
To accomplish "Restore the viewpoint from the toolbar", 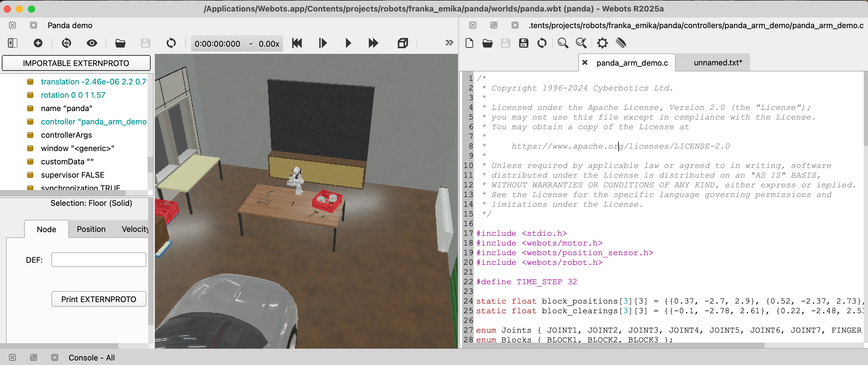I will pyautogui.click(x=66, y=43).
